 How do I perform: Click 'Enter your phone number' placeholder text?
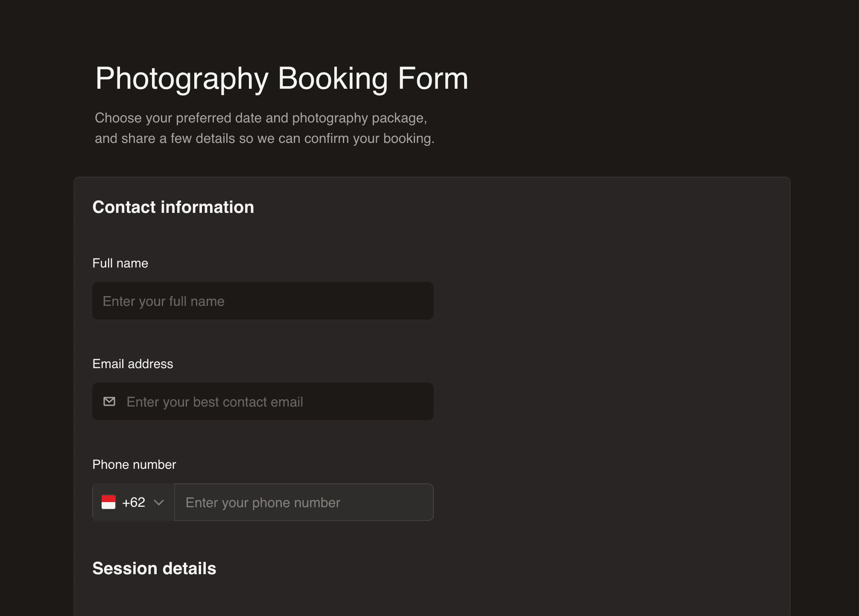point(263,503)
